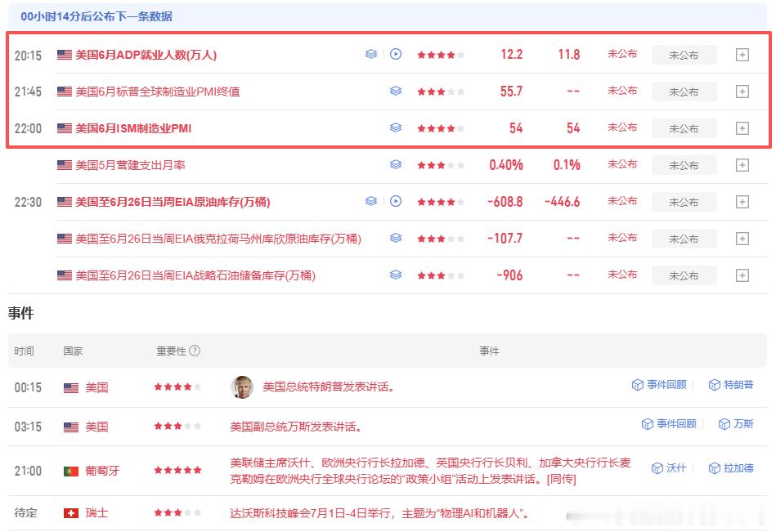Open EIA俄克拉荷马州库欣原油库存 link
776x532 pixels.
coord(218,239)
